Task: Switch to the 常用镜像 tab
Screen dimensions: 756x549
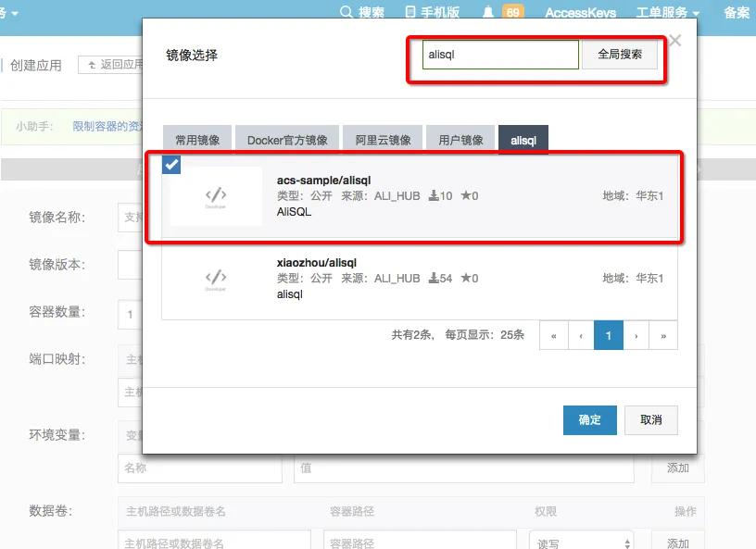Action: click(197, 140)
